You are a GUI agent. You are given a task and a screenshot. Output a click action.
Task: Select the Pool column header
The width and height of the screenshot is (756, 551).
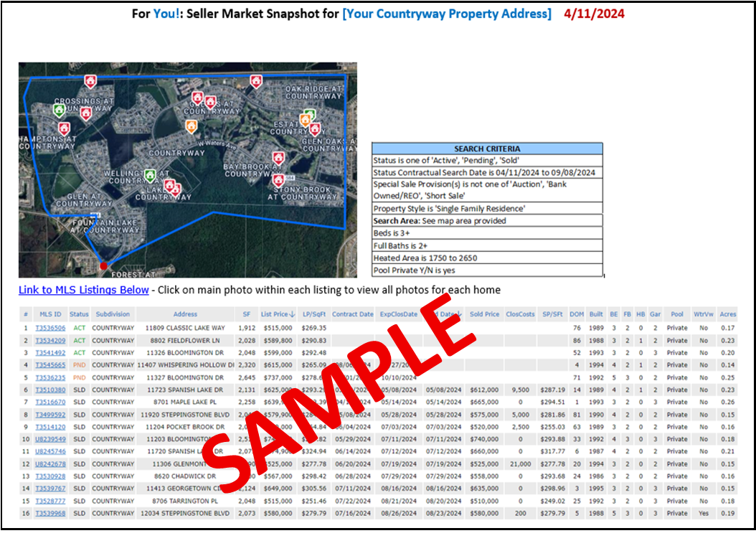point(677,314)
